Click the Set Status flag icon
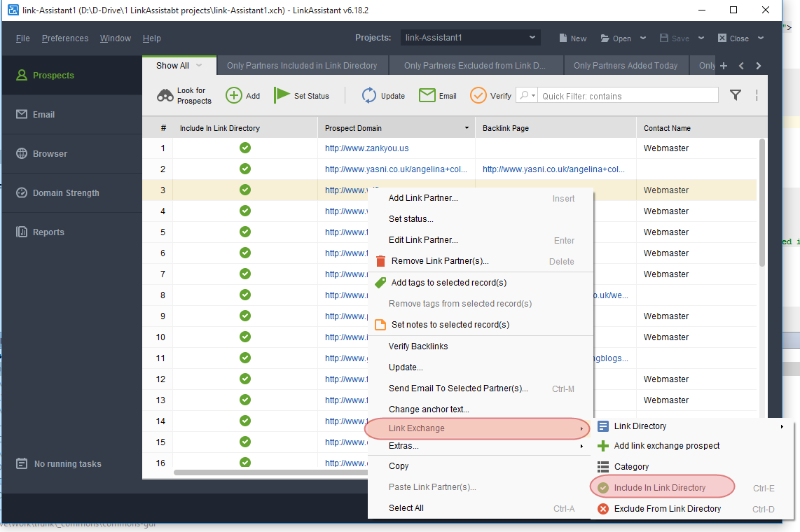 coord(281,94)
